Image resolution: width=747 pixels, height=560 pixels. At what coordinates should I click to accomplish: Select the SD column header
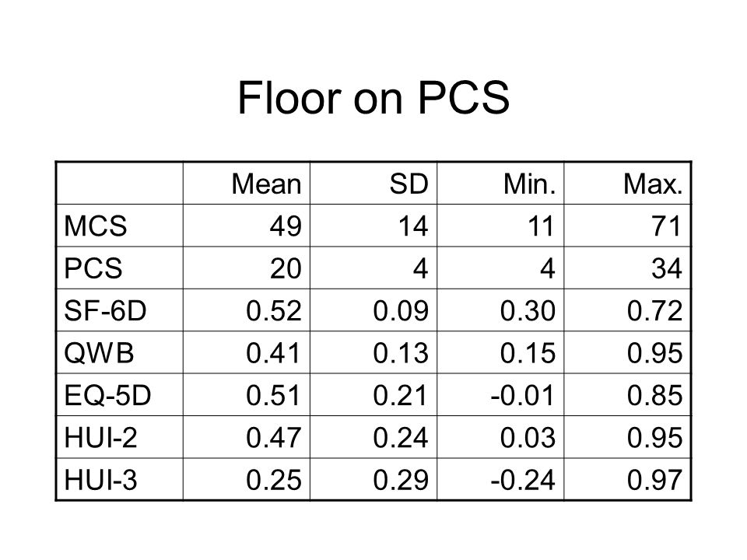click(409, 184)
